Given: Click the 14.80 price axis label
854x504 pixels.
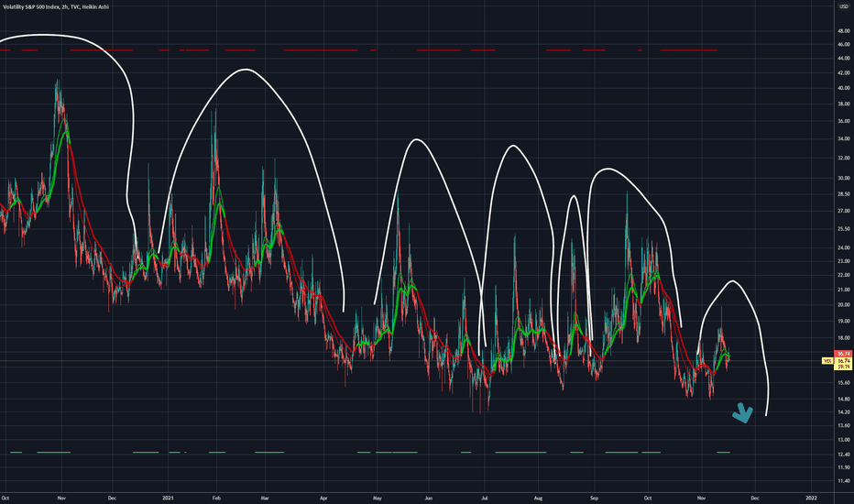Looking at the screenshot, I should [x=844, y=399].
